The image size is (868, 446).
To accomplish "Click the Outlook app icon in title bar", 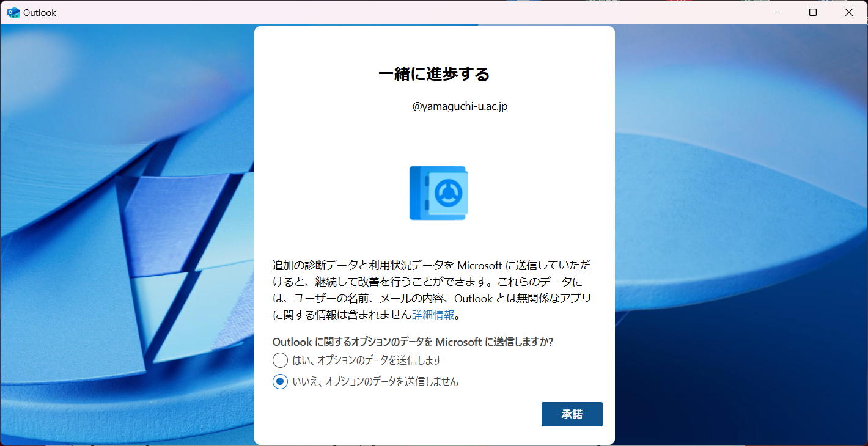I will pos(13,12).
